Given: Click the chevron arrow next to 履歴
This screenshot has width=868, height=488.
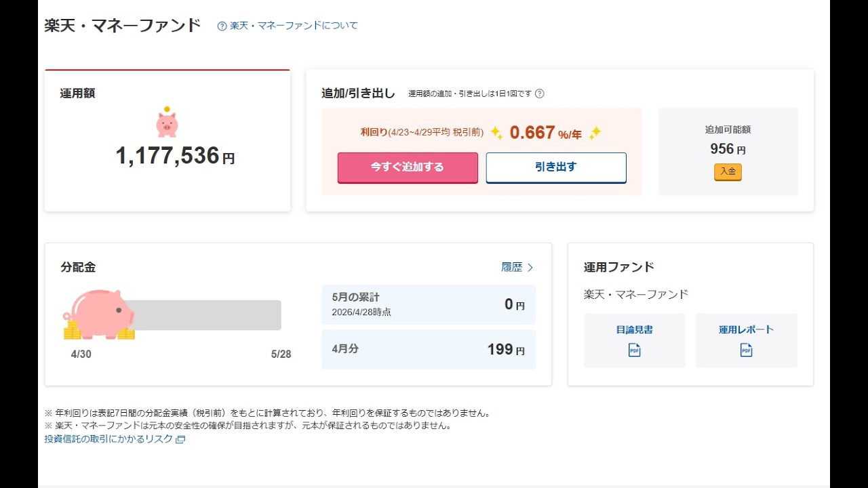Looking at the screenshot, I should [530, 268].
